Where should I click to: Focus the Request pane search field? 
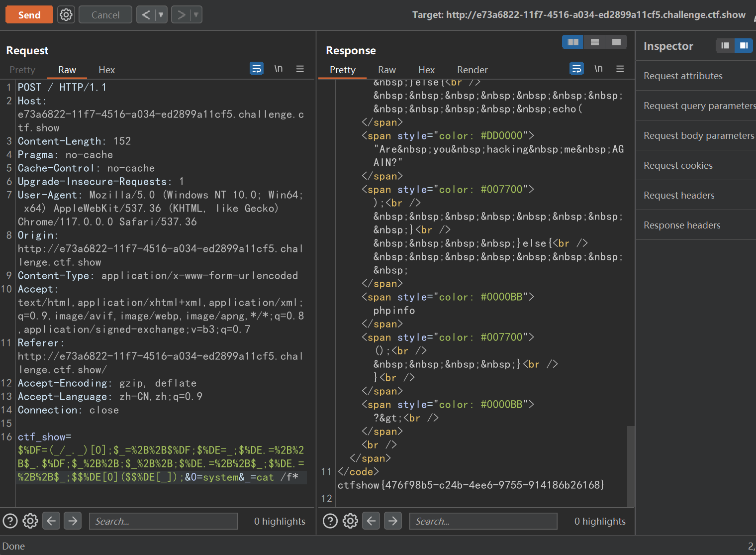click(163, 521)
